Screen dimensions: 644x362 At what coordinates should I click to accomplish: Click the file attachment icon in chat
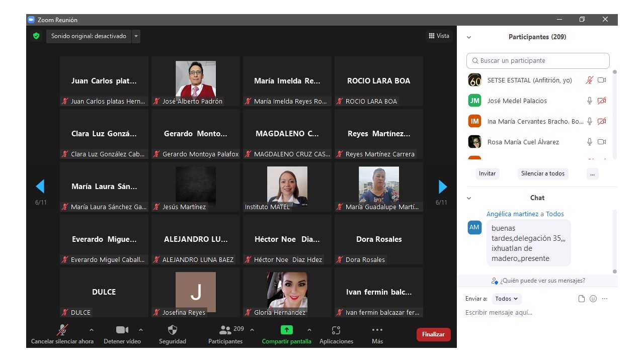point(582,299)
